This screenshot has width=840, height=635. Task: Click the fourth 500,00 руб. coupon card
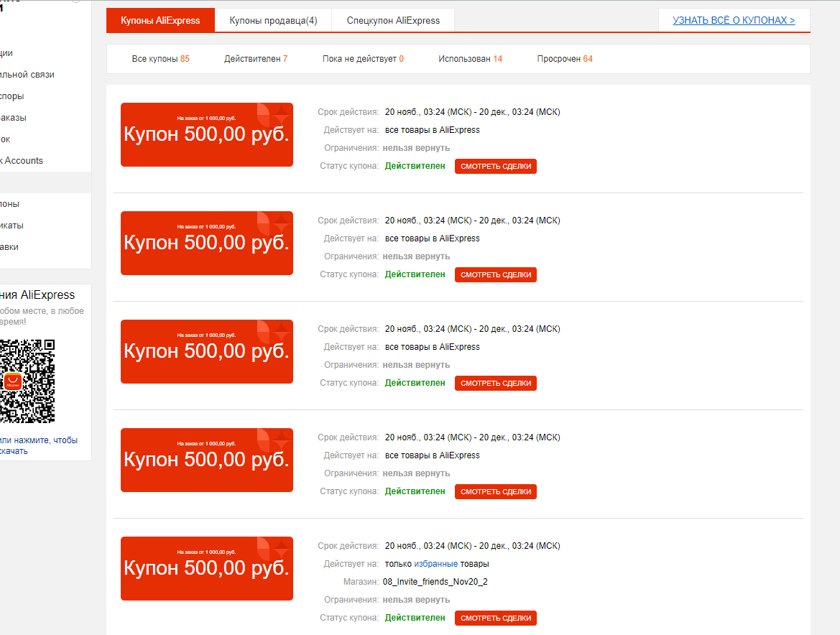(x=207, y=460)
